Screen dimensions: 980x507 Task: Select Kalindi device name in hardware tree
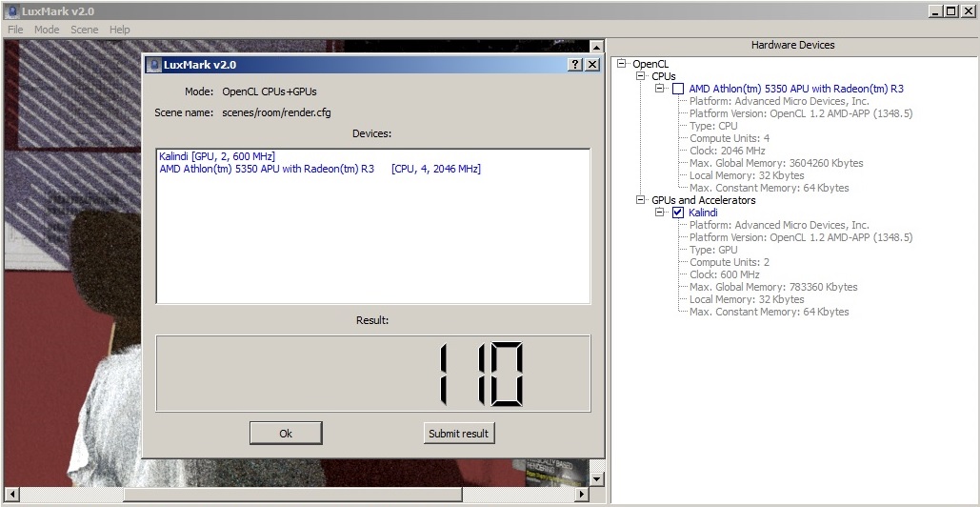tap(703, 213)
